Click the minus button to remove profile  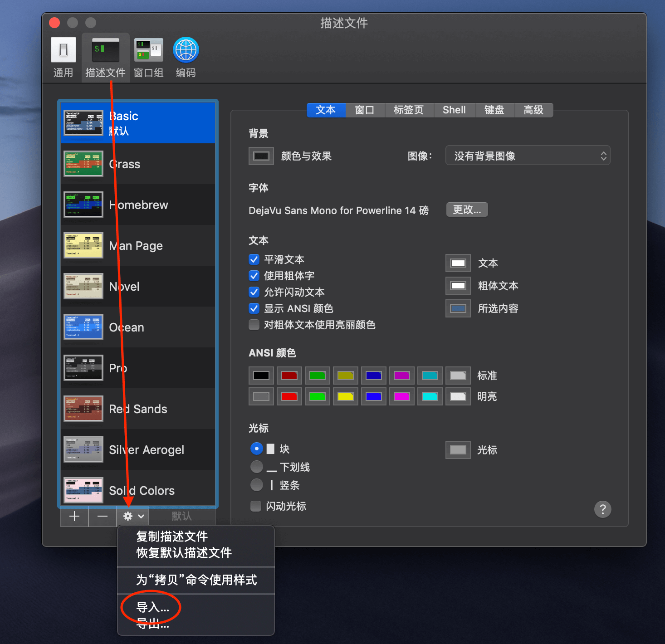click(103, 516)
